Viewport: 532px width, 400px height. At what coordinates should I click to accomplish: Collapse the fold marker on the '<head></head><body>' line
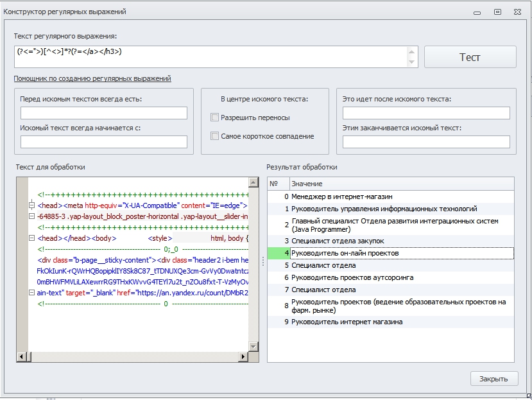[31, 238]
